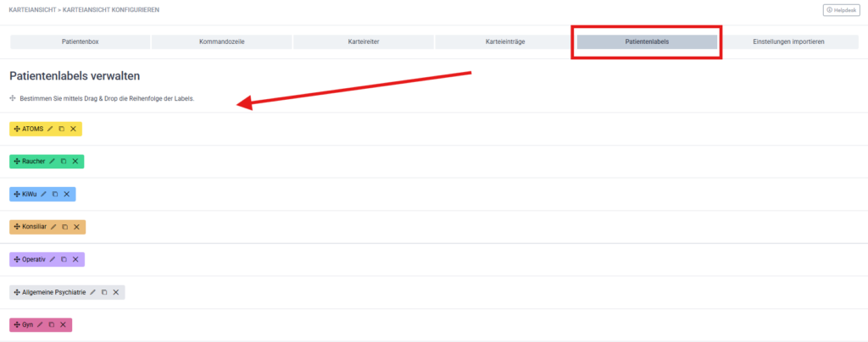This screenshot has height=342, width=868.
Task: Open the Patientenbox tab
Action: point(80,41)
